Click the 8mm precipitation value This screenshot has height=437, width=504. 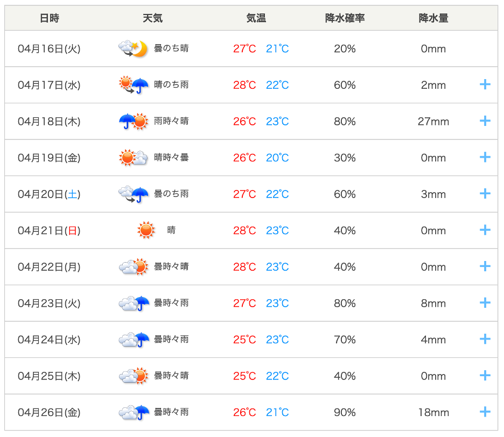[x=433, y=303]
